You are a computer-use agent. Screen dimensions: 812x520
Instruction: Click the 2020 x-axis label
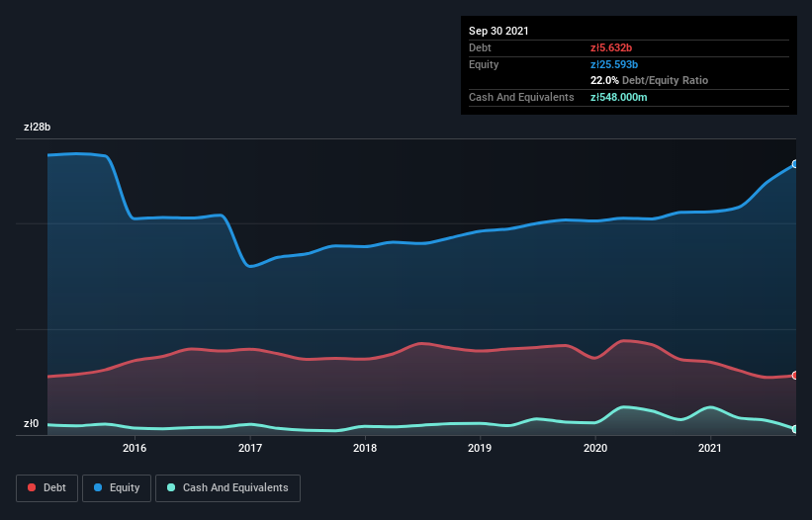(x=595, y=448)
